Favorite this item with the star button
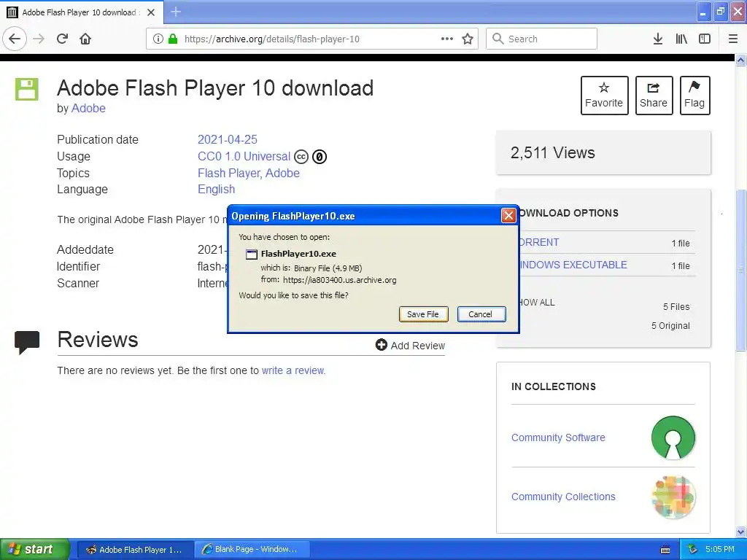747x560 pixels. click(604, 96)
